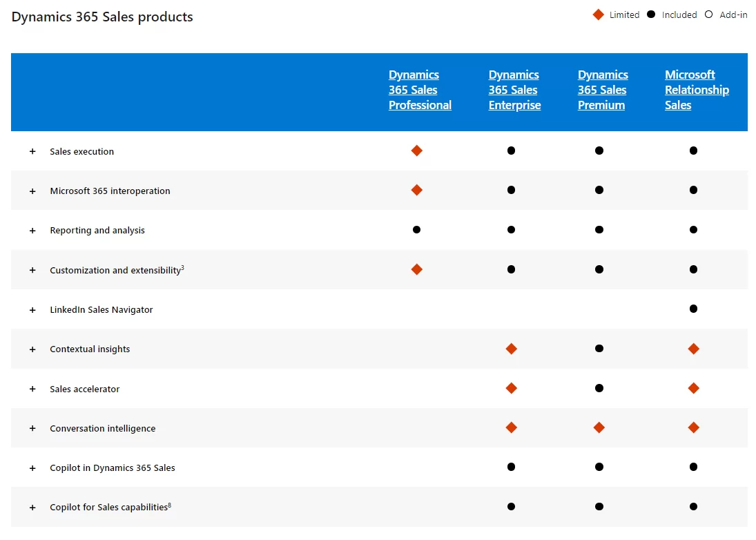Expand the Sales execution row
The height and width of the screenshot is (540, 756).
(x=32, y=151)
